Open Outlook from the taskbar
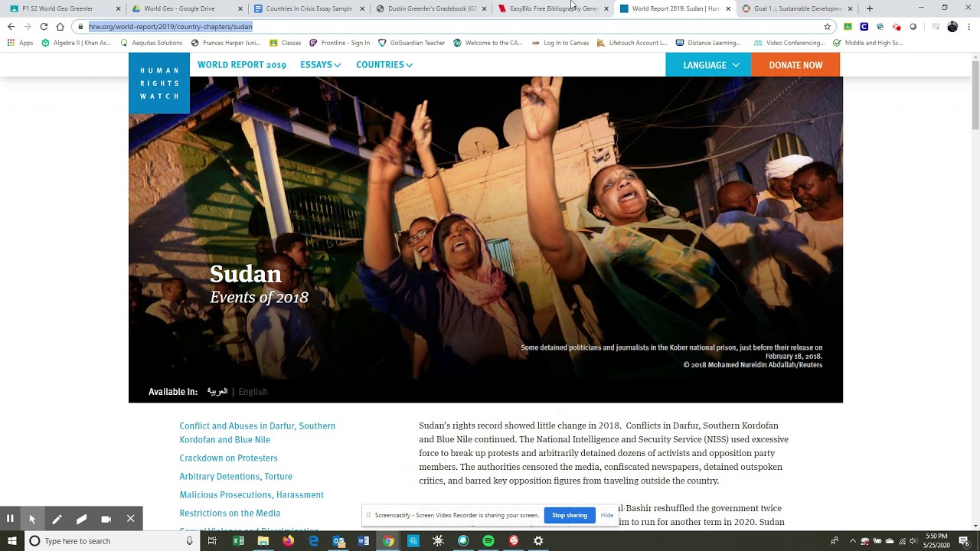 click(338, 541)
